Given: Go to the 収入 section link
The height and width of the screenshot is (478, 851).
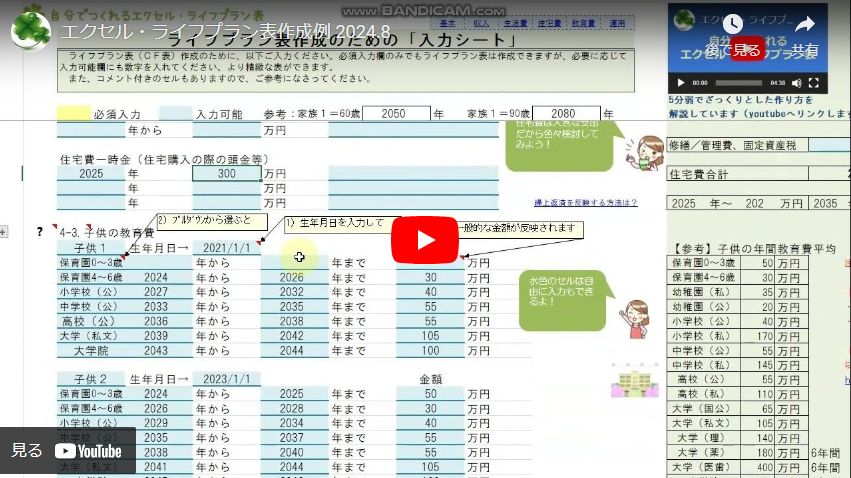Looking at the screenshot, I should pyautogui.click(x=481, y=23).
